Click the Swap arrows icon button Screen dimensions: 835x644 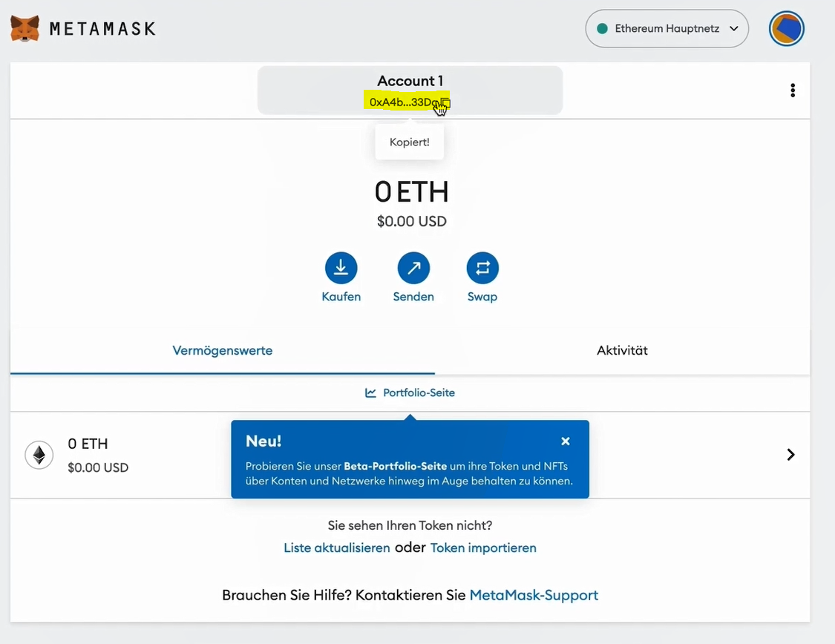(x=482, y=268)
